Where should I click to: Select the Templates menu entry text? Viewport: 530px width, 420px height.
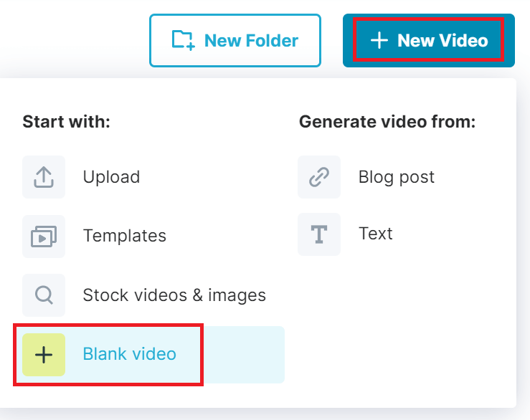(x=124, y=236)
